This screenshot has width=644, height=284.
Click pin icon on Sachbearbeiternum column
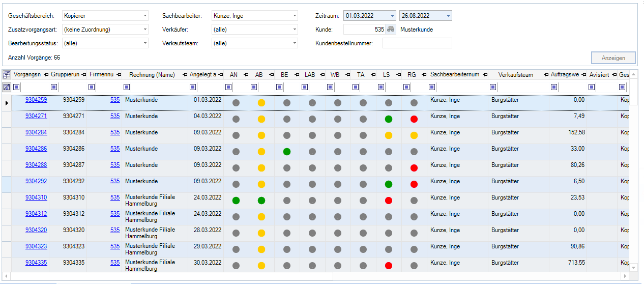(484, 75)
